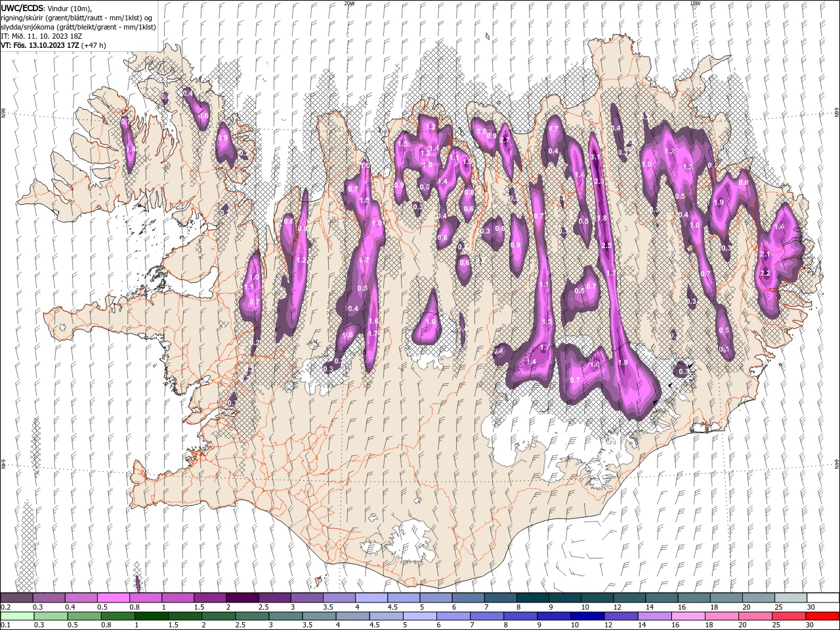The height and width of the screenshot is (630, 840).
Task: Pick the lilac swatch between 14 and 16, lower legend
Action: pyautogui.click(x=655, y=616)
